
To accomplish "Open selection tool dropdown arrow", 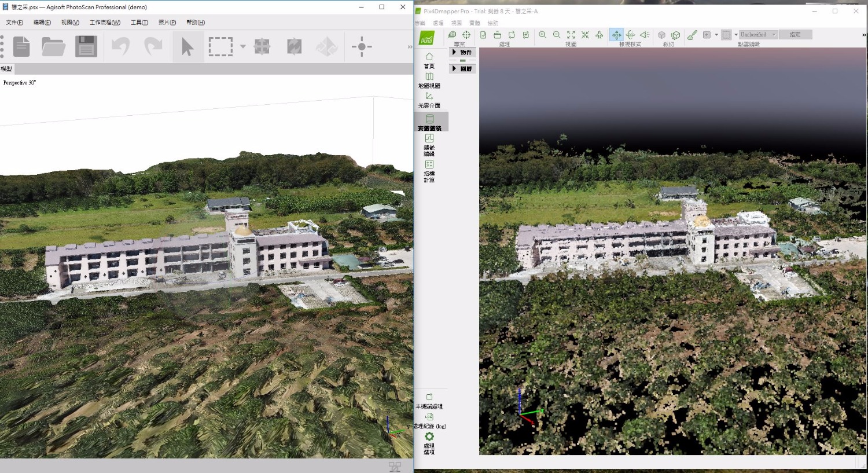I will click(242, 46).
